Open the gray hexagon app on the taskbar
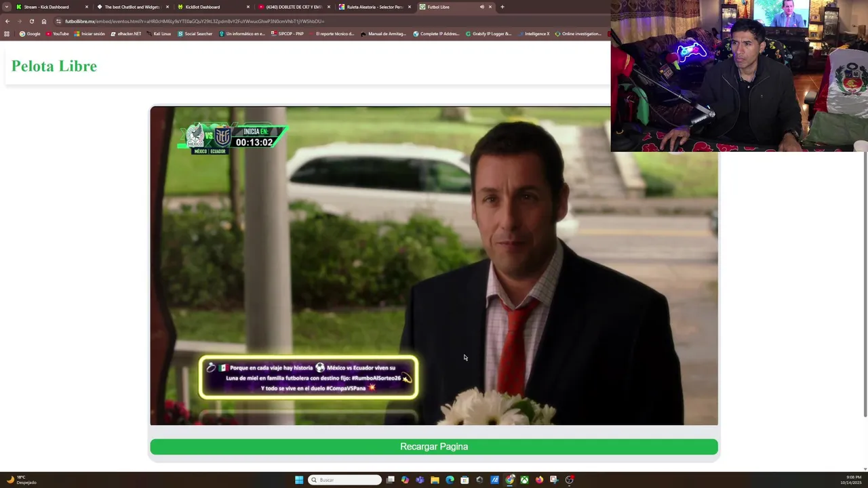This screenshot has width=868, height=488. pyautogui.click(x=479, y=480)
